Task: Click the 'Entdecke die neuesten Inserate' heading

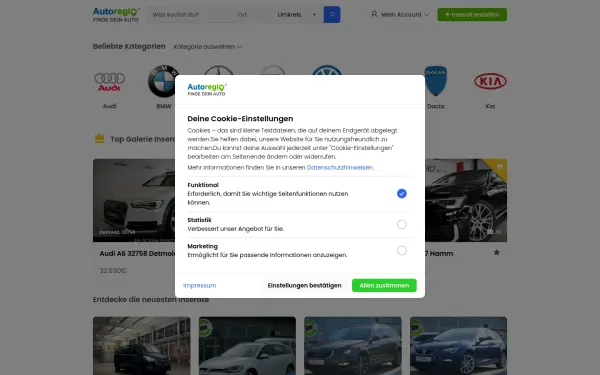Action: click(151, 300)
